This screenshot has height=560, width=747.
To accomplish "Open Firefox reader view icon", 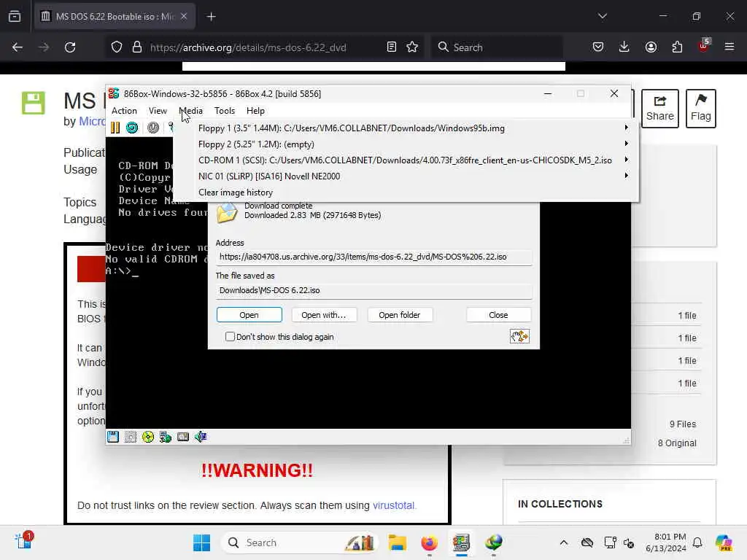I will tap(392, 47).
